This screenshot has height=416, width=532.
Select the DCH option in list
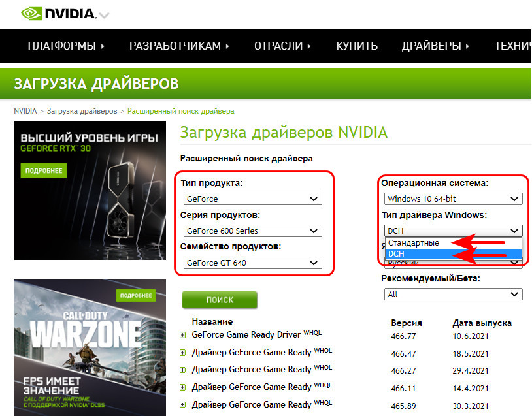tap(453, 254)
